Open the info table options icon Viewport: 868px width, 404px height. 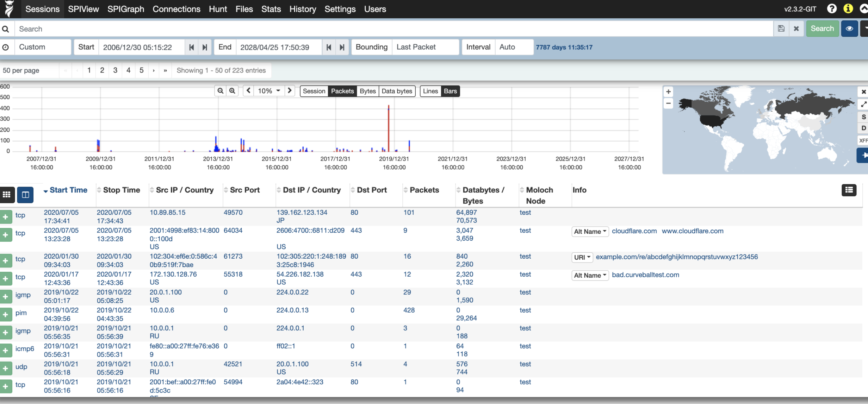849,190
